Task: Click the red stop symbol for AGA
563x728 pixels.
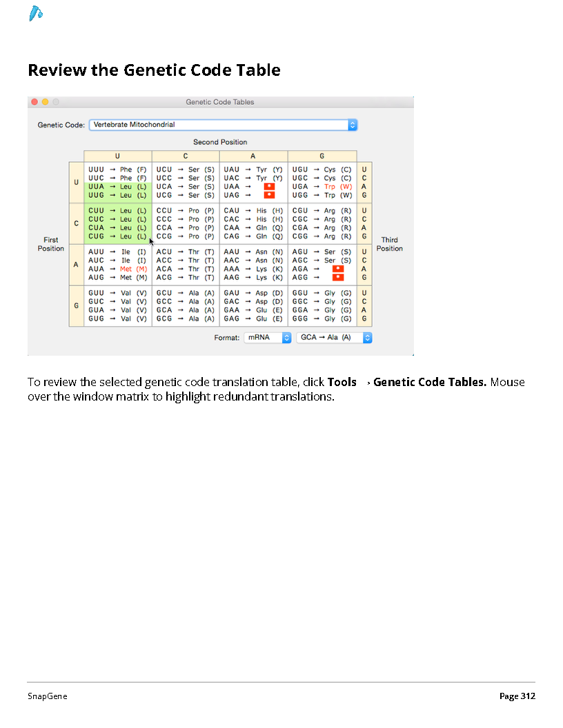Action: 338,269
